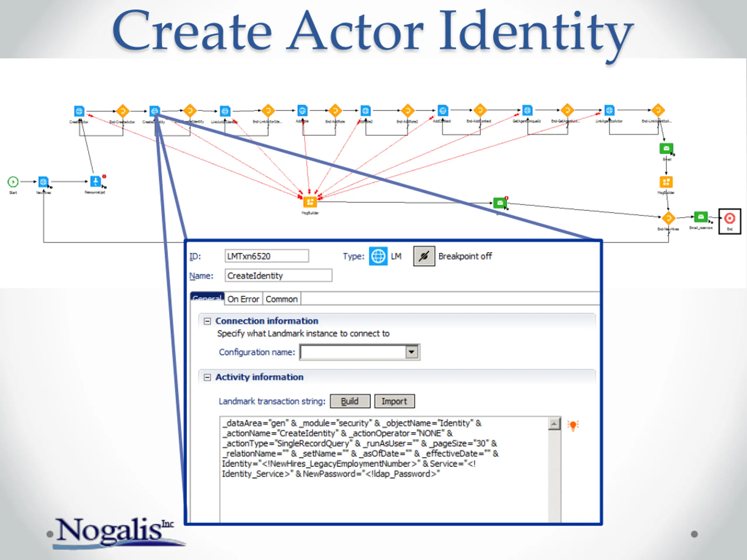Select the End-LinkActorIde... diamond node
Screen dimensions: 747x560
[x=268, y=110]
